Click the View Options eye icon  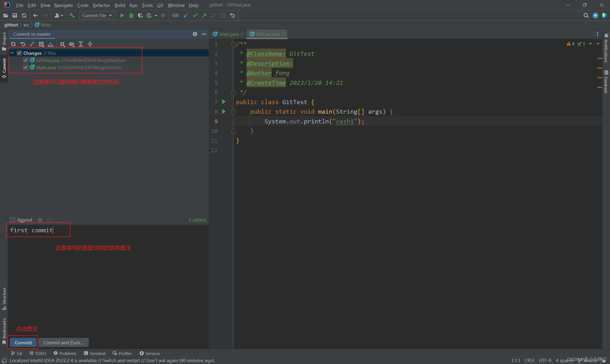pos(71,44)
